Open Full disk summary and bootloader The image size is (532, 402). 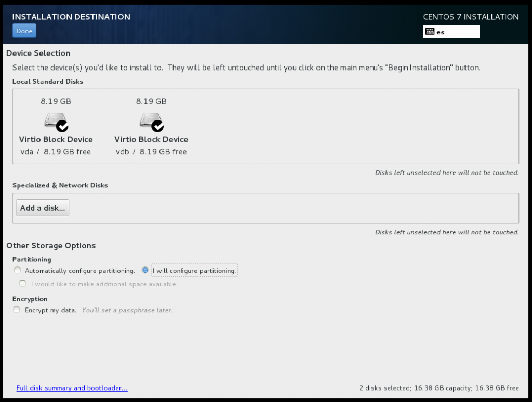tap(72, 388)
